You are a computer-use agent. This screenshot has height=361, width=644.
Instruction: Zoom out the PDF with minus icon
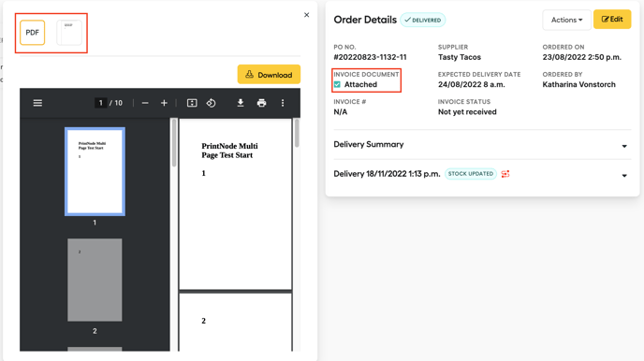145,103
